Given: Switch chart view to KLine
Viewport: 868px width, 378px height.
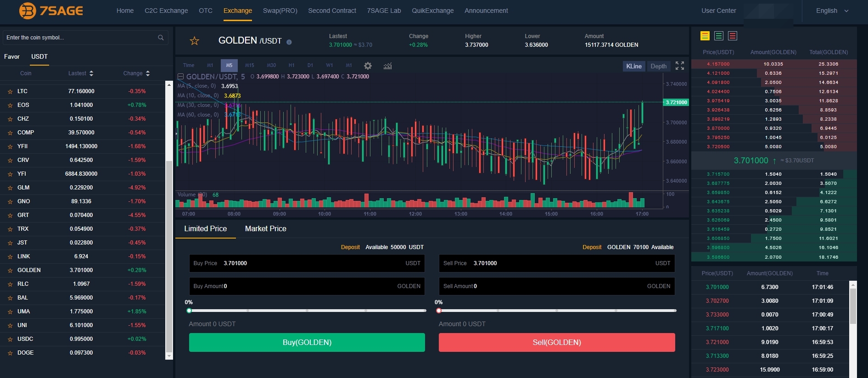Looking at the screenshot, I should tap(634, 66).
